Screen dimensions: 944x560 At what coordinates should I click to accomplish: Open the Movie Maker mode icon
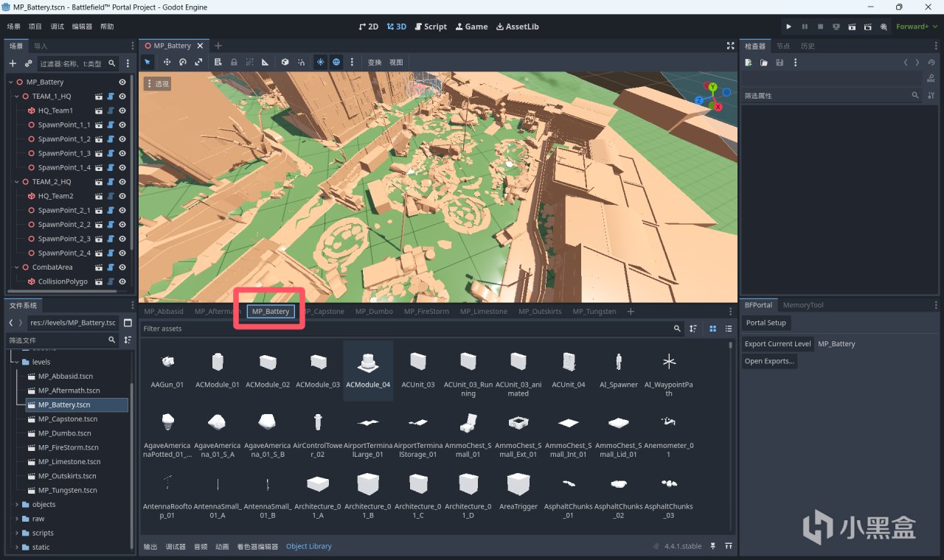(883, 27)
